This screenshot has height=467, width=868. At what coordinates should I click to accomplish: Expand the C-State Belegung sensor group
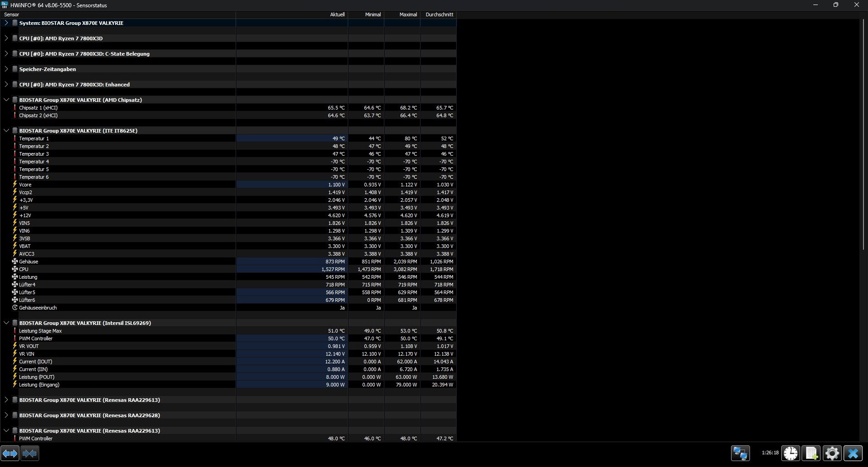[x=6, y=53]
